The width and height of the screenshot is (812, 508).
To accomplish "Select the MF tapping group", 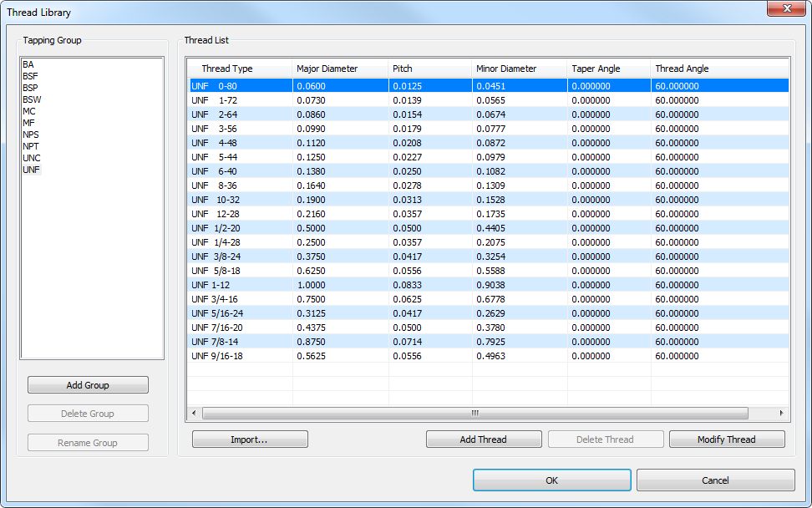I will (x=28, y=123).
